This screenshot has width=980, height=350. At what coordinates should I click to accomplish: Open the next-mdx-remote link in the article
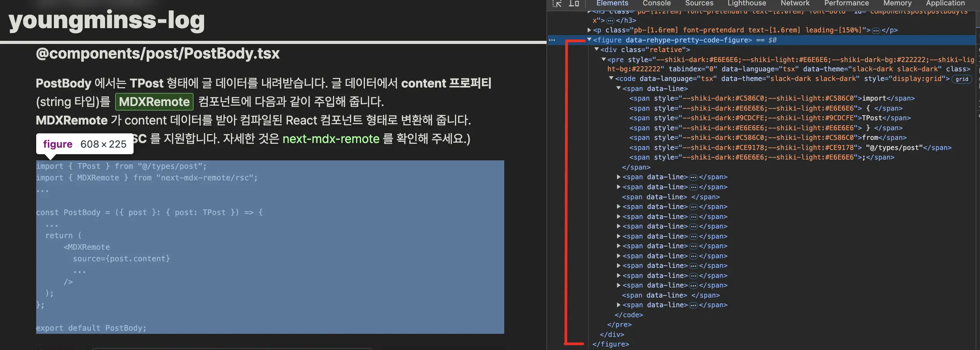point(331,139)
